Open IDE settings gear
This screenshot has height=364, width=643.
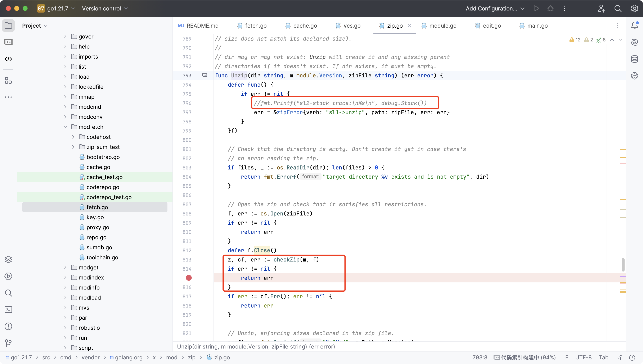(634, 9)
